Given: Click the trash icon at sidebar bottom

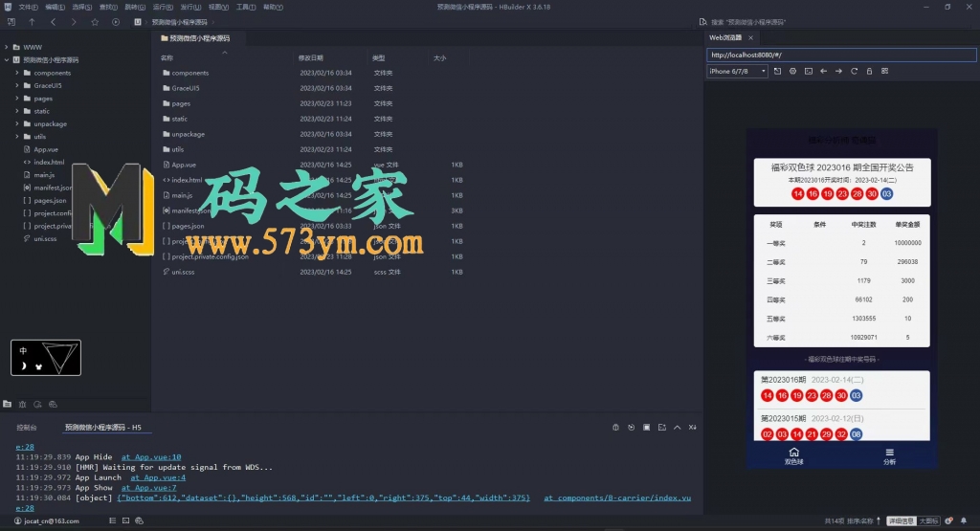Looking at the screenshot, I should [23, 404].
